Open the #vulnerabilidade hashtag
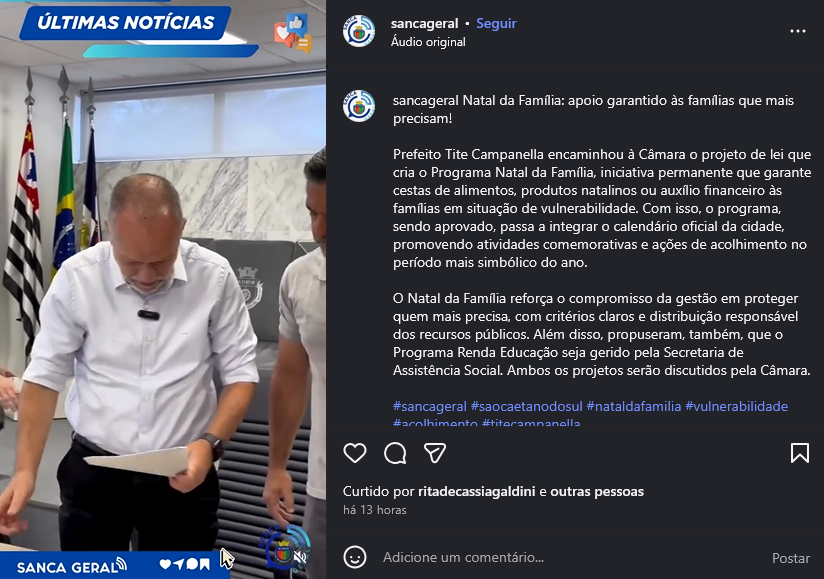This screenshot has width=824, height=579. coord(737,406)
